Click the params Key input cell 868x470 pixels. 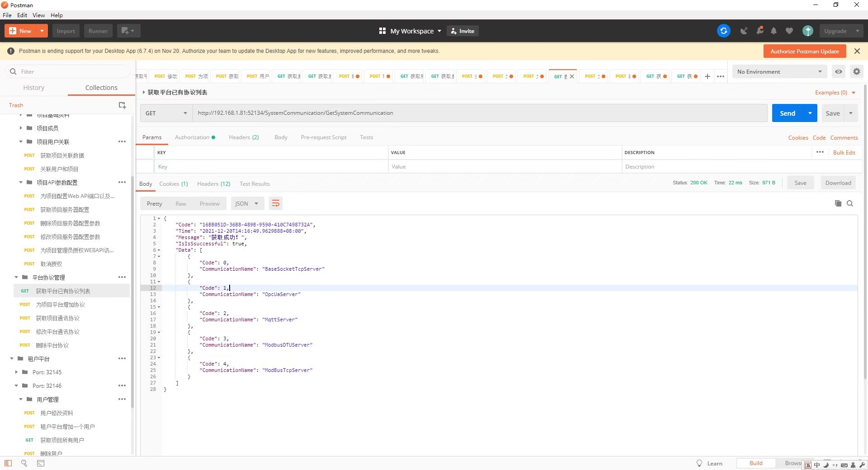(x=271, y=166)
